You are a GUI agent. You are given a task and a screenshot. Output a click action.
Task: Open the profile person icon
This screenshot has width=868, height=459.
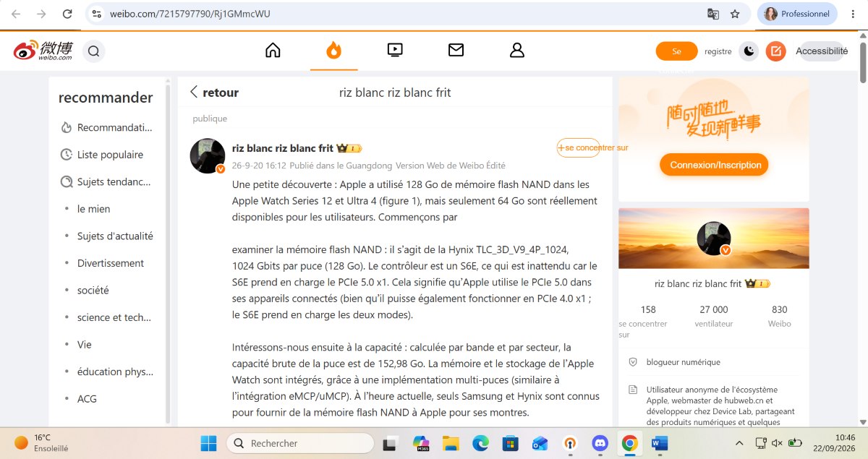516,50
